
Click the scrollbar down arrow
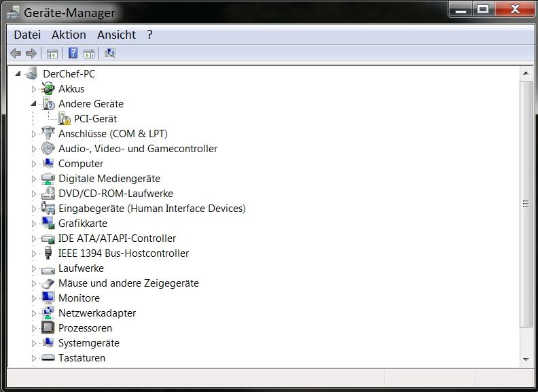click(x=526, y=359)
